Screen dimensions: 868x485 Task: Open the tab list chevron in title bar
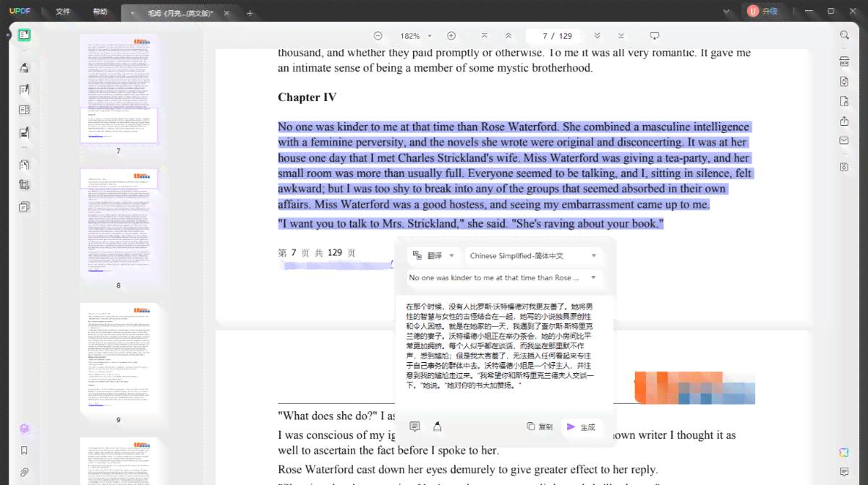point(726,12)
